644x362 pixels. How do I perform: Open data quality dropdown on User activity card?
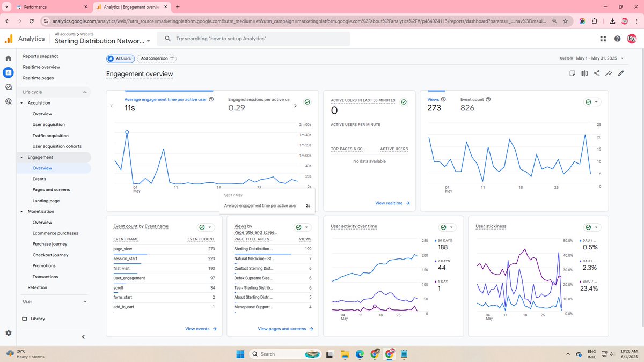448,227
